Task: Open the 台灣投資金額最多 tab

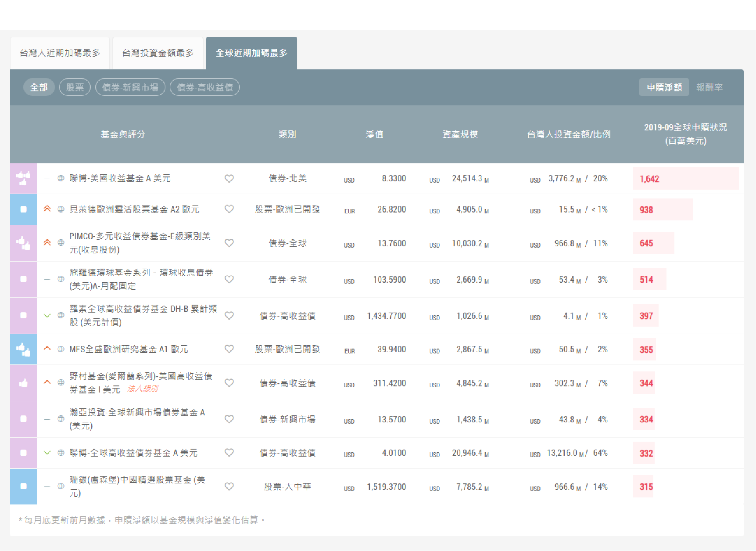Action: tap(158, 53)
